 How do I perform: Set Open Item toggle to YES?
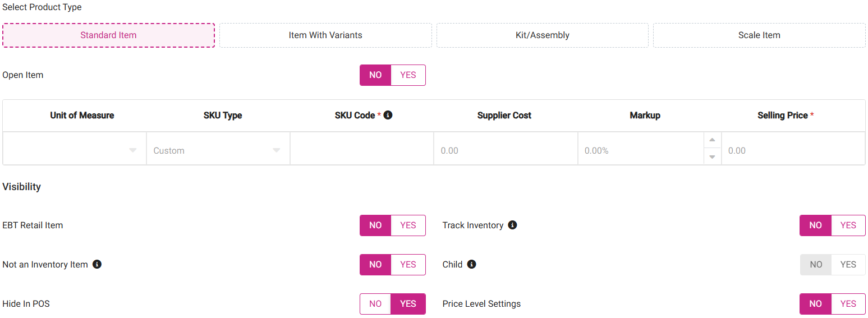coord(408,75)
